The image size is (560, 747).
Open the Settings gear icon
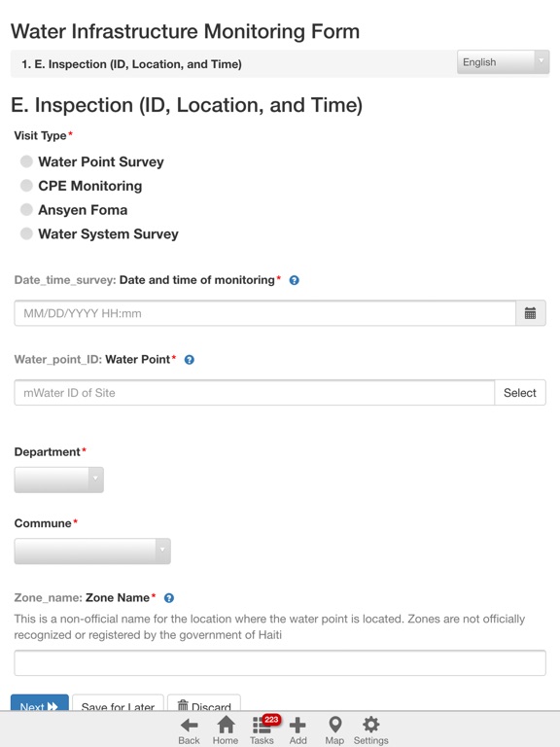coord(371,730)
